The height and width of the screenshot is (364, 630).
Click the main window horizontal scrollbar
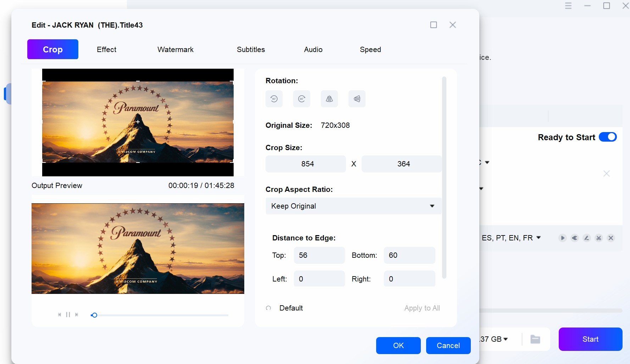(x=551, y=311)
